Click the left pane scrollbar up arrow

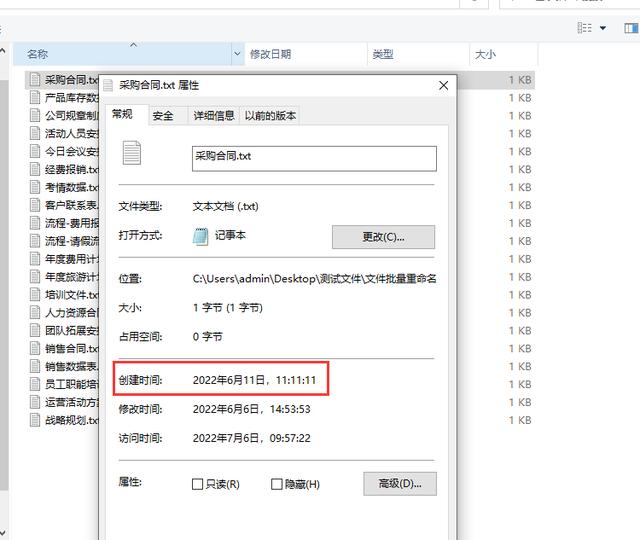3,51
